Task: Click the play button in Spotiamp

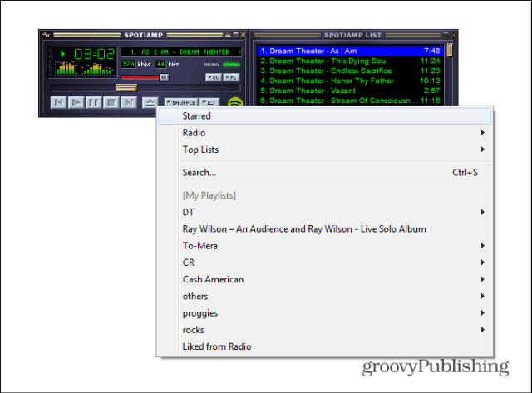Action: [76, 102]
